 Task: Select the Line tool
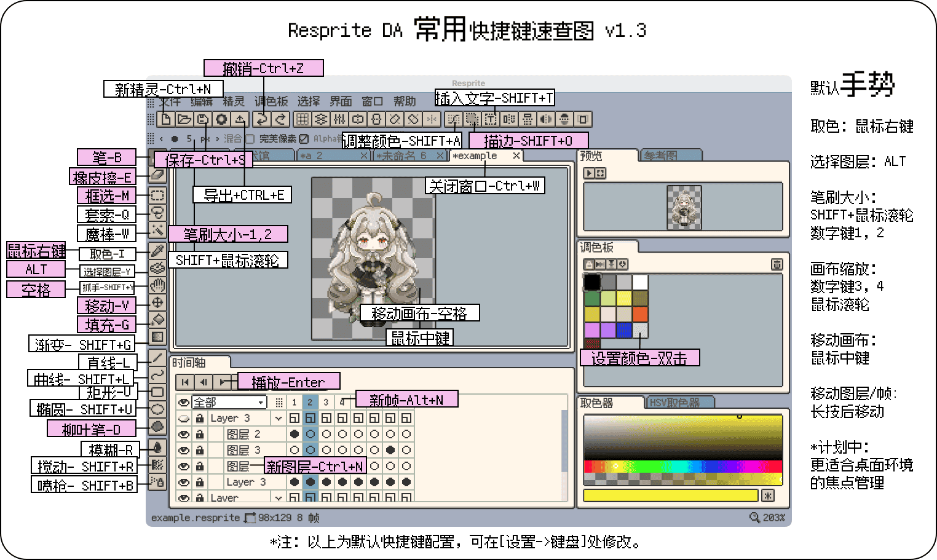pyautogui.click(x=158, y=357)
